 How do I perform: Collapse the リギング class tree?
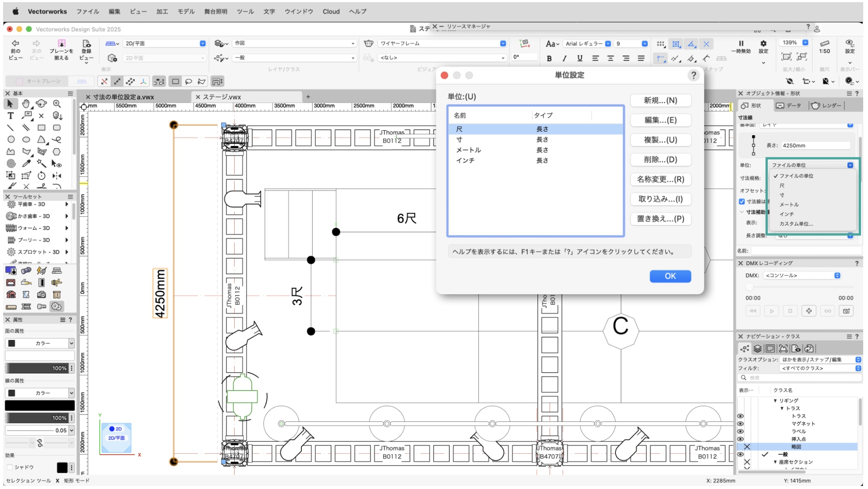click(775, 401)
